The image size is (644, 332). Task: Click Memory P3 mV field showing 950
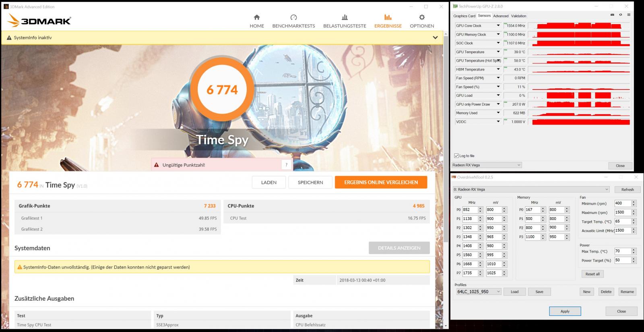556,237
